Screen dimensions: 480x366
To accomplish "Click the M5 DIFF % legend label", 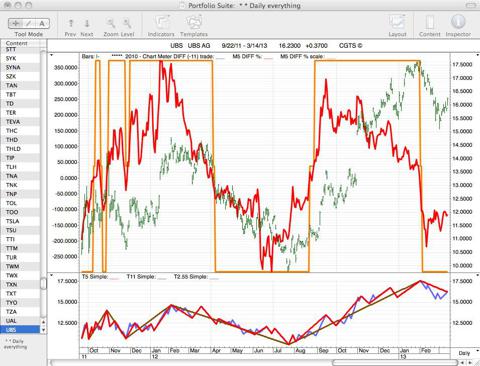I will 247,56.
